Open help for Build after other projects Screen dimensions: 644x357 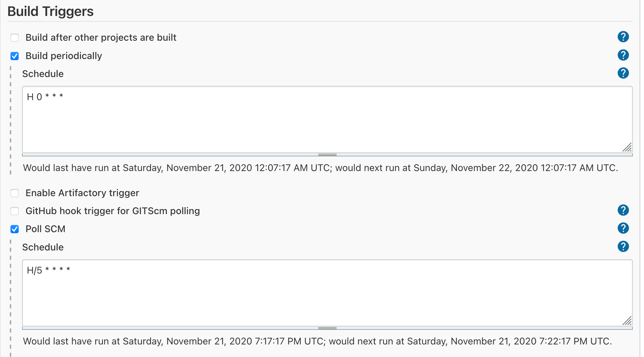[623, 37]
